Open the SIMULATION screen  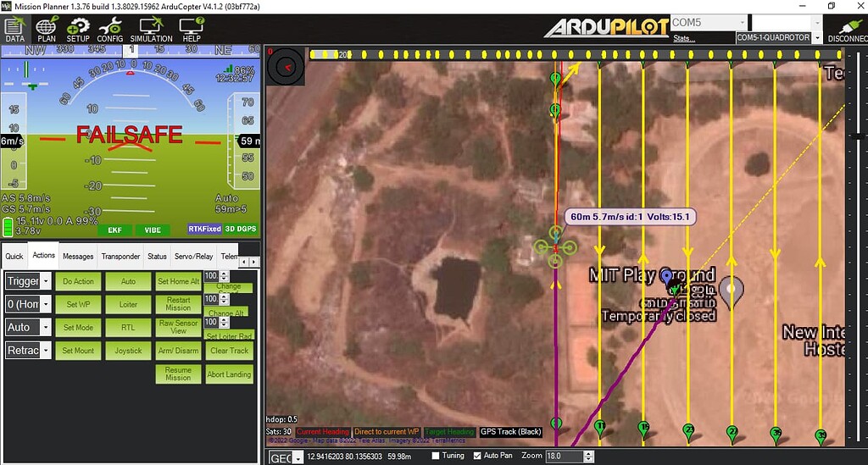coord(151,30)
